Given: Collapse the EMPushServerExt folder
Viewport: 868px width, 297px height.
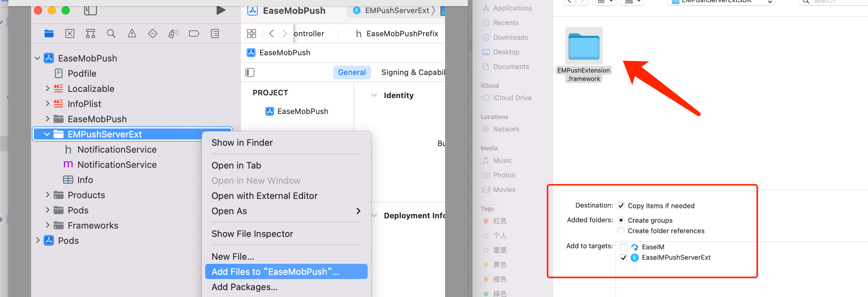Looking at the screenshot, I should (47, 134).
